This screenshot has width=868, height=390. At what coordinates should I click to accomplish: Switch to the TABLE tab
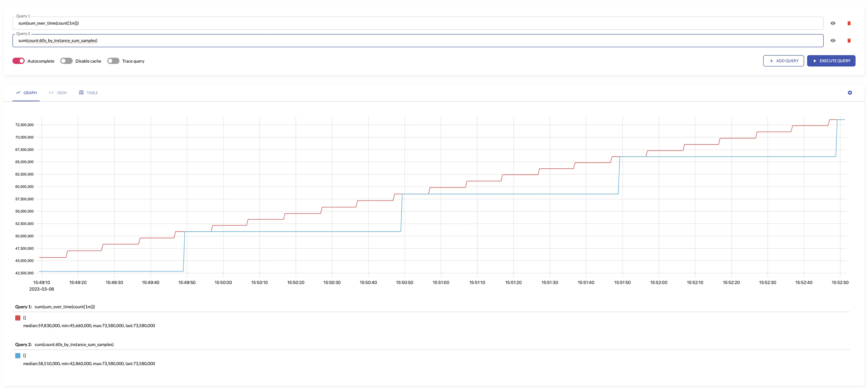[92, 93]
